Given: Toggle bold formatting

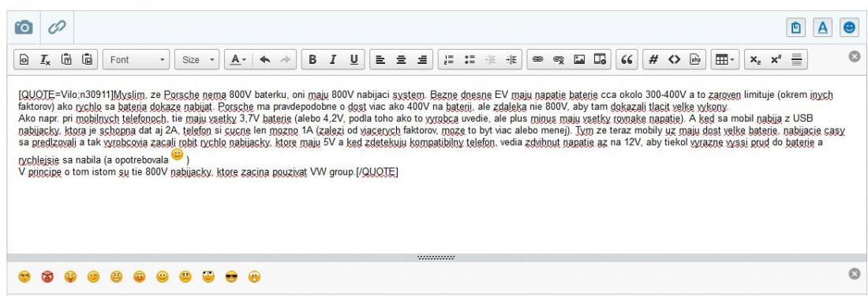Looking at the screenshot, I should click(312, 60).
